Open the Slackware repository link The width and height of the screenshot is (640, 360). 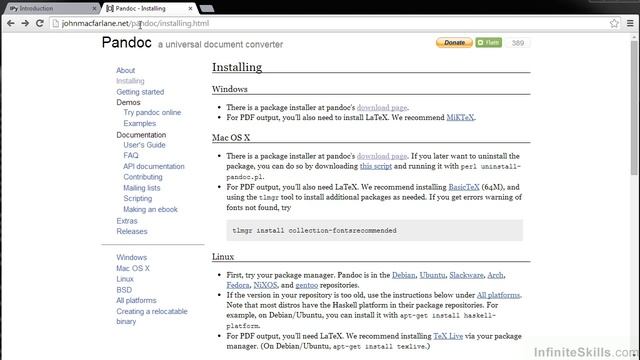466,275
